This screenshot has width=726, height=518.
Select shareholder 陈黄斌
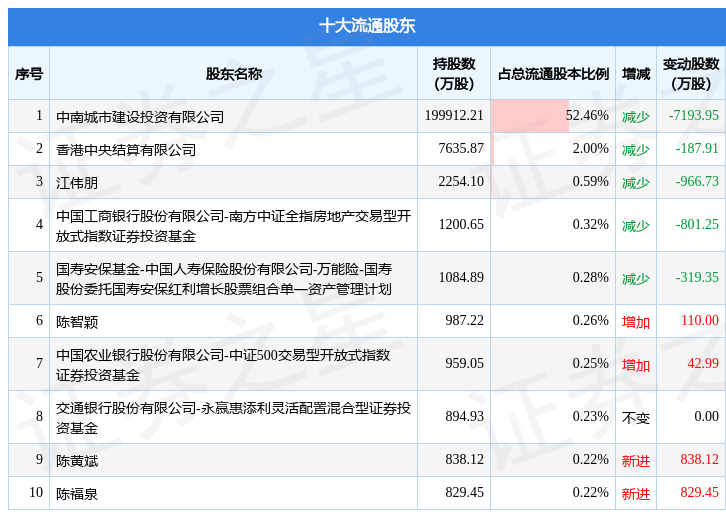point(77,461)
